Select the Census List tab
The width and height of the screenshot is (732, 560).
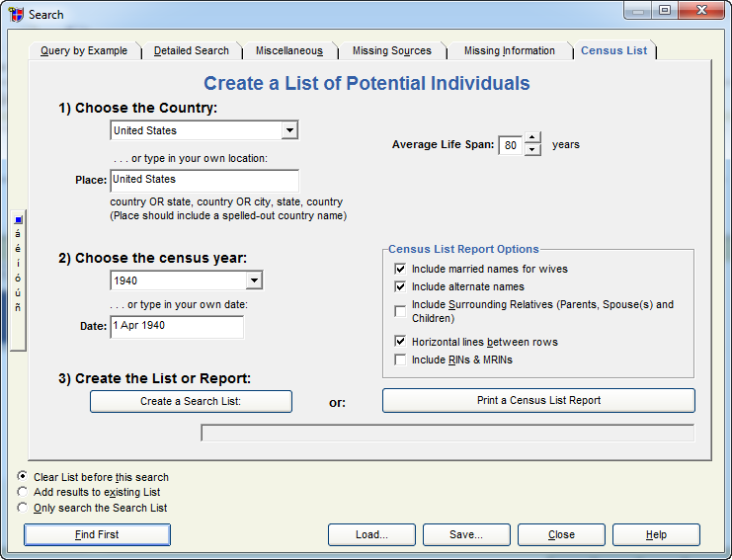pyautogui.click(x=613, y=50)
